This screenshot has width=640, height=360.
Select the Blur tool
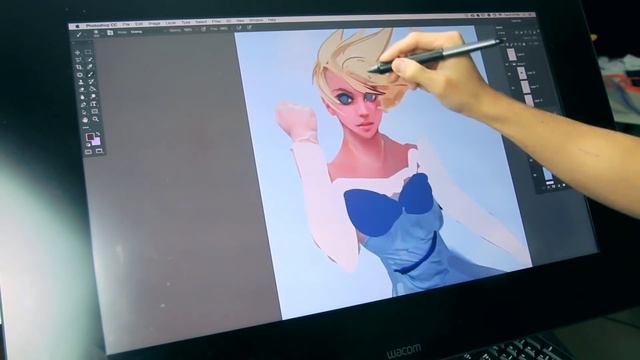pyautogui.click(x=82, y=97)
